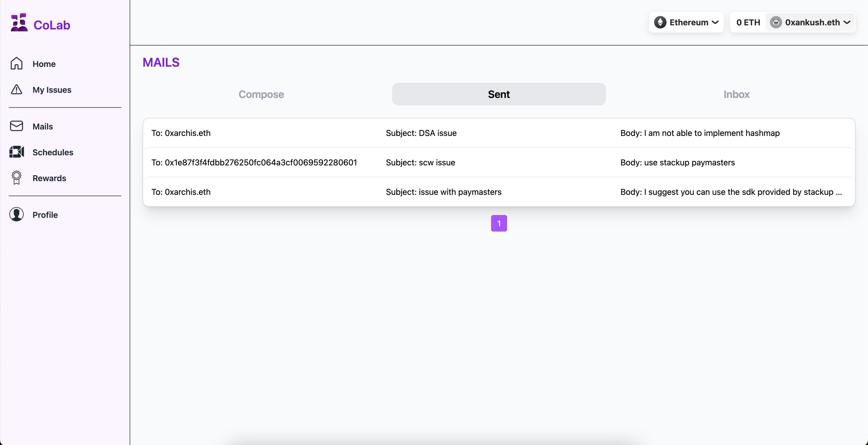Open the issue with paymasters mail
The height and width of the screenshot is (445, 868).
point(499,191)
